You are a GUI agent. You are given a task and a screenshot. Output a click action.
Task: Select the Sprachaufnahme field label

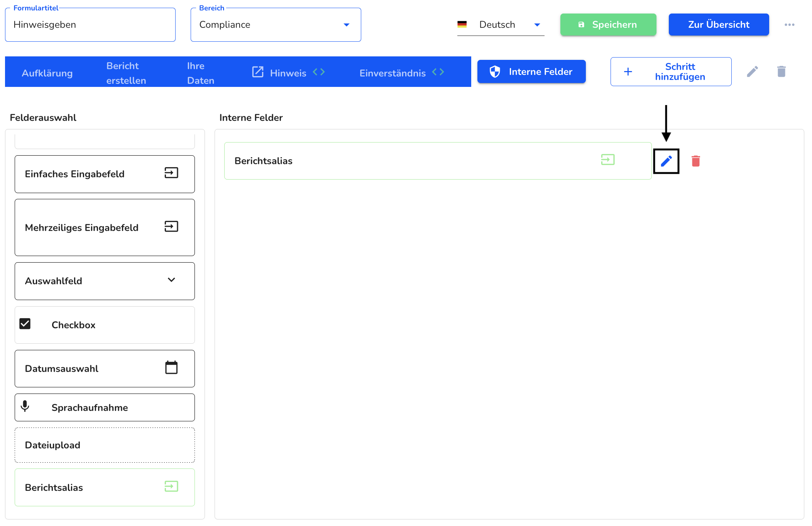pos(90,407)
